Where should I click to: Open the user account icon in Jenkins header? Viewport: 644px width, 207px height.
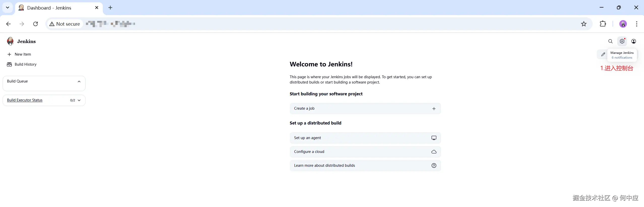click(x=634, y=41)
